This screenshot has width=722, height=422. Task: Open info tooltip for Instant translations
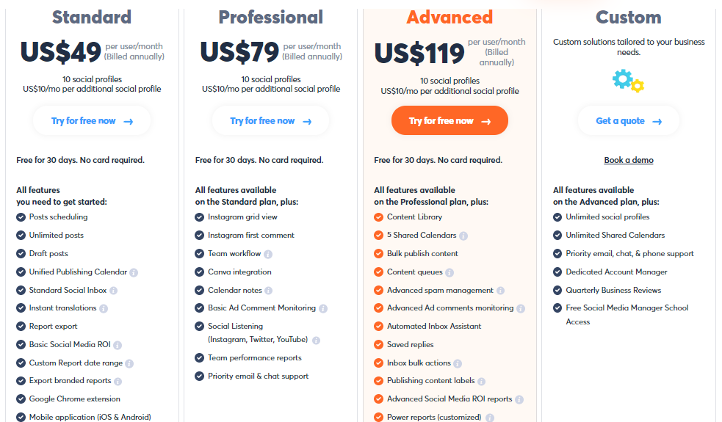(104, 309)
